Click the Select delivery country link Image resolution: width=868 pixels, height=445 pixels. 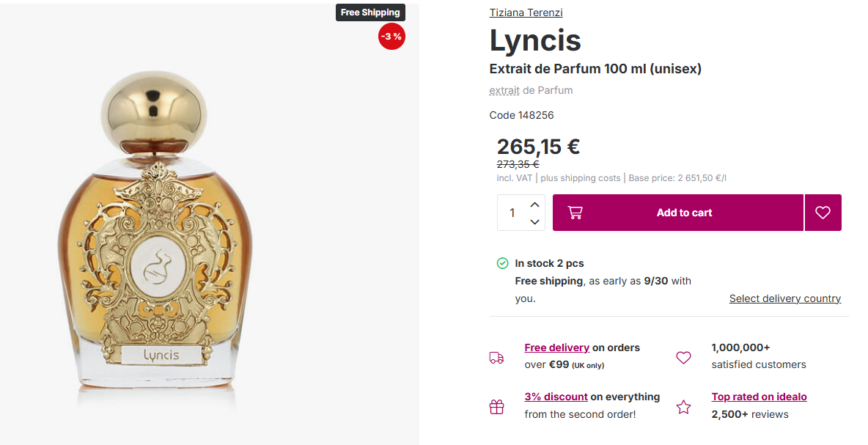click(x=785, y=298)
